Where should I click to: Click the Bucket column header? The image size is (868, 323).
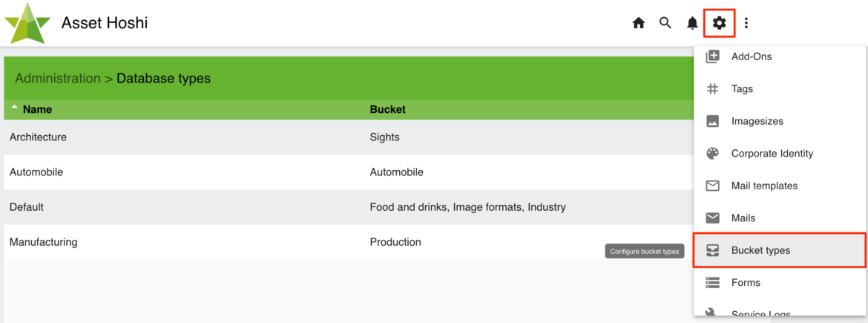click(387, 110)
